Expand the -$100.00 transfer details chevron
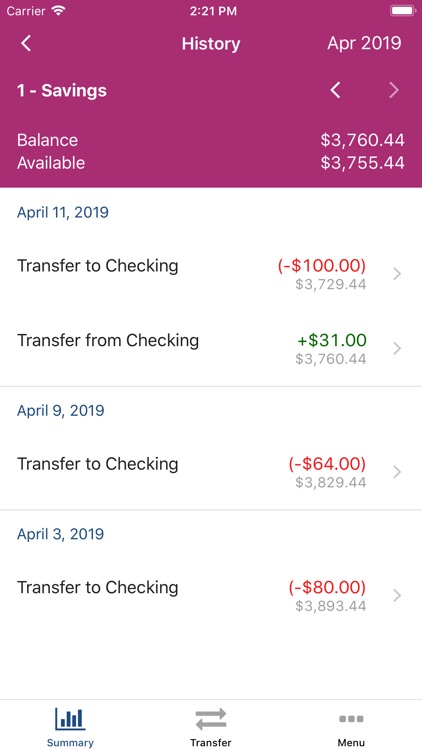Viewport: 422px width, 750px height. click(x=397, y=274)
